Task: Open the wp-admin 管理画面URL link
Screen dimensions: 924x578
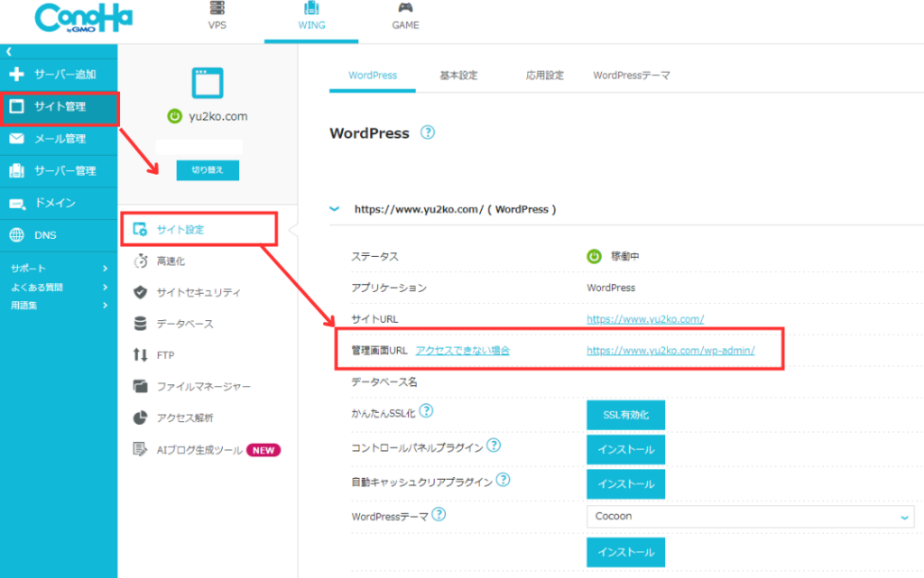Action: click(x=670, y=350)
